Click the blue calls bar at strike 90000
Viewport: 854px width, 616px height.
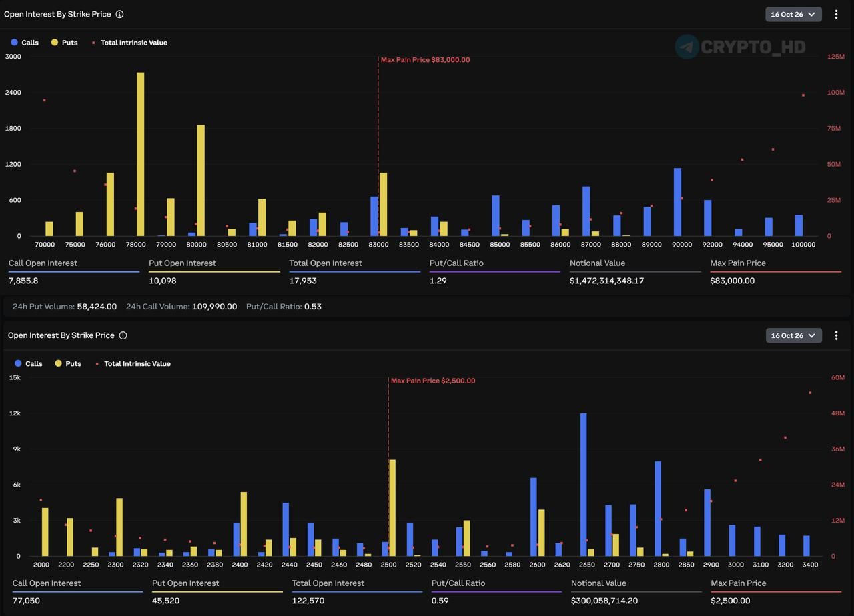[678, 202]
